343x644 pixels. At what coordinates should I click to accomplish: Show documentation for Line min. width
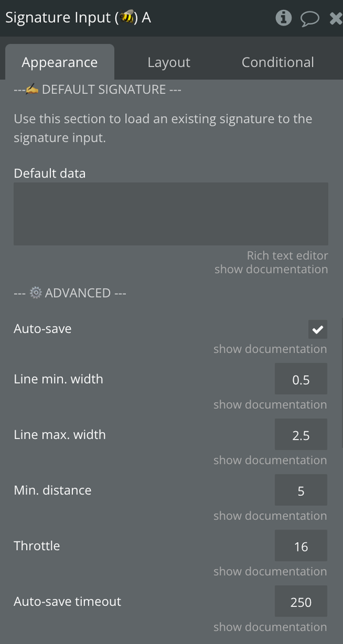pyautogui.click(x=270, y=405)
